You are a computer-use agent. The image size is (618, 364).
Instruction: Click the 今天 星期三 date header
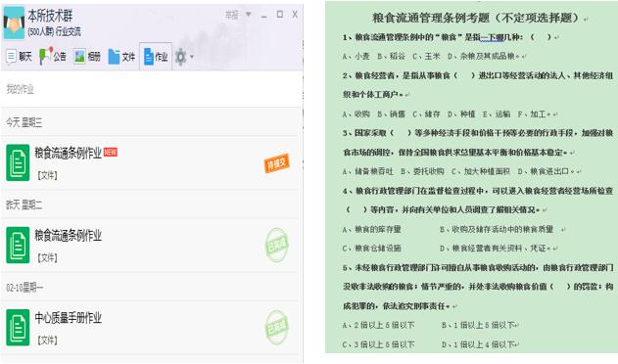(24, 122)
